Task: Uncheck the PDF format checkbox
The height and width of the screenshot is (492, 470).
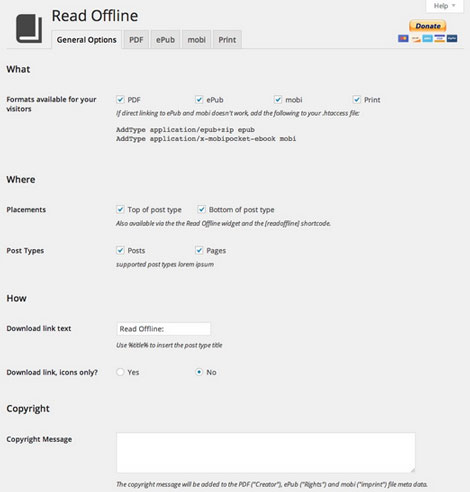Action: (120, 99)
